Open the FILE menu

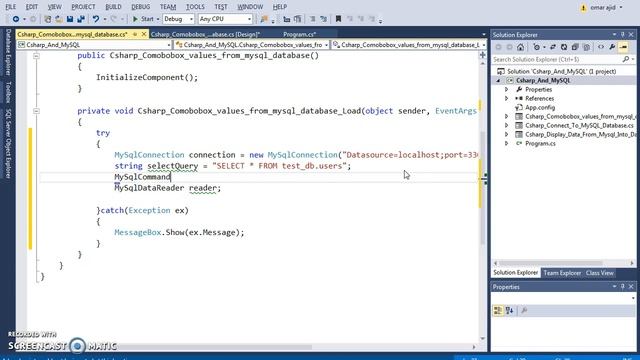pos(11,7)
